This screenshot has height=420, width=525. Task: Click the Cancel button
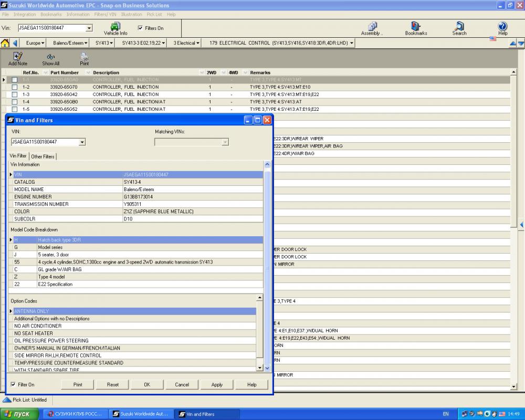[x=182, y=384]
